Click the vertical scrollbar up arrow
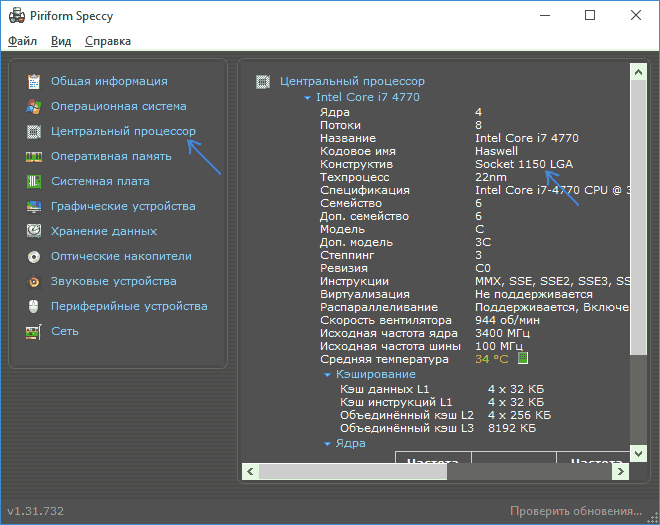Screen dimensions: 660x525 click(x=638, y=72)
